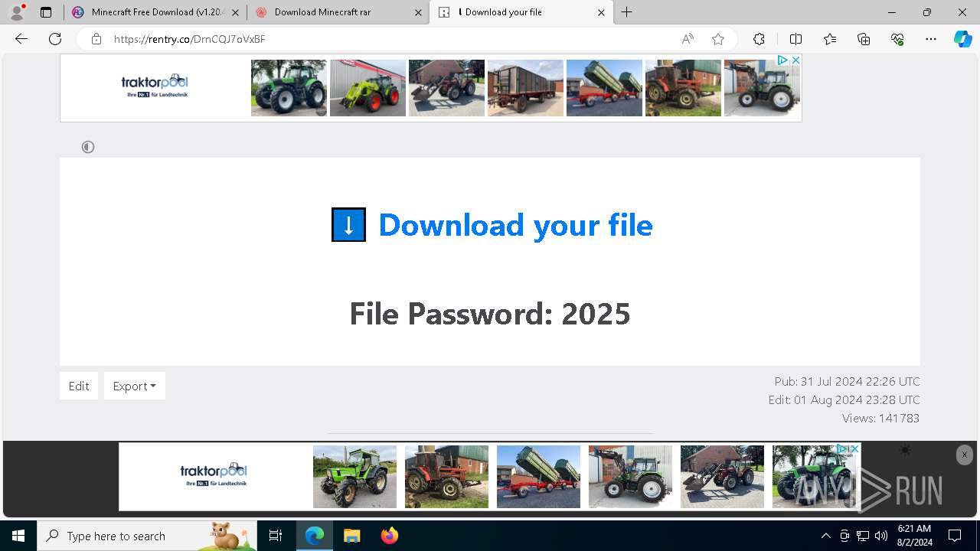Launch Firefox from taskbar

point(389,536)
